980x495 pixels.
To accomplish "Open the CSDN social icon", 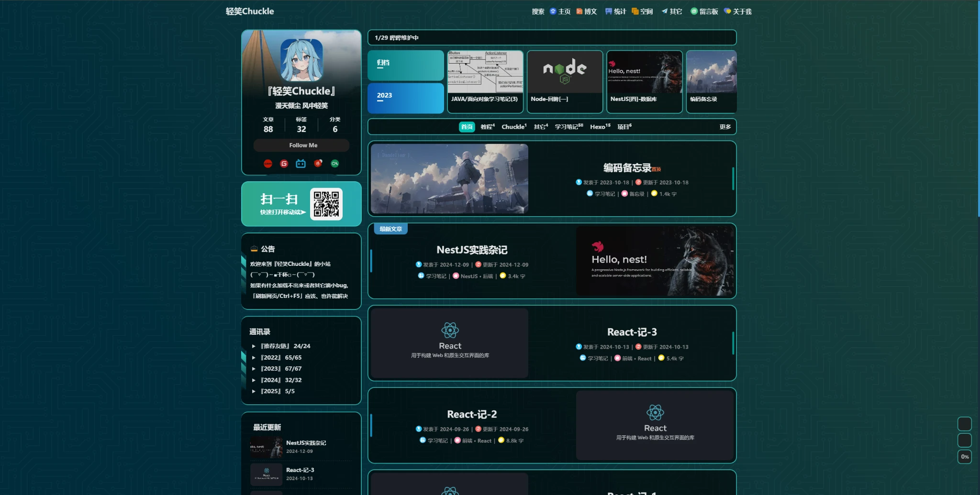I will point(268,164).
